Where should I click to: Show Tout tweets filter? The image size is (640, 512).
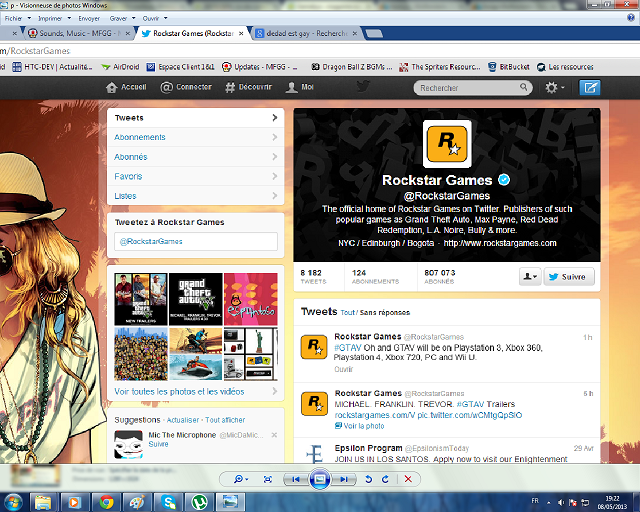tap(347, 312)
